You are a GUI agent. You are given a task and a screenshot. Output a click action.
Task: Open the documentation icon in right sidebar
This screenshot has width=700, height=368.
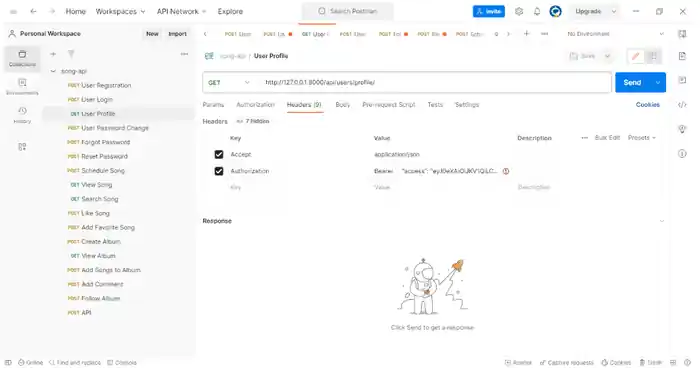click(x=682, y=56)
